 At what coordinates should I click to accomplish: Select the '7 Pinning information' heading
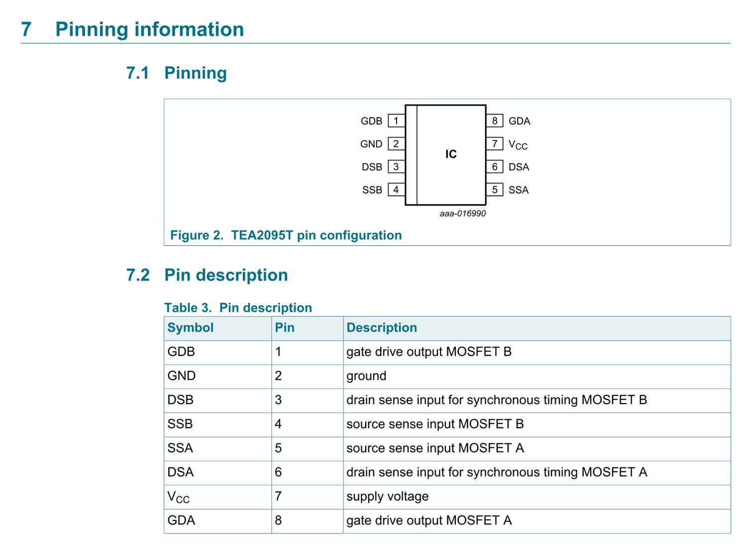pos(132,29)
